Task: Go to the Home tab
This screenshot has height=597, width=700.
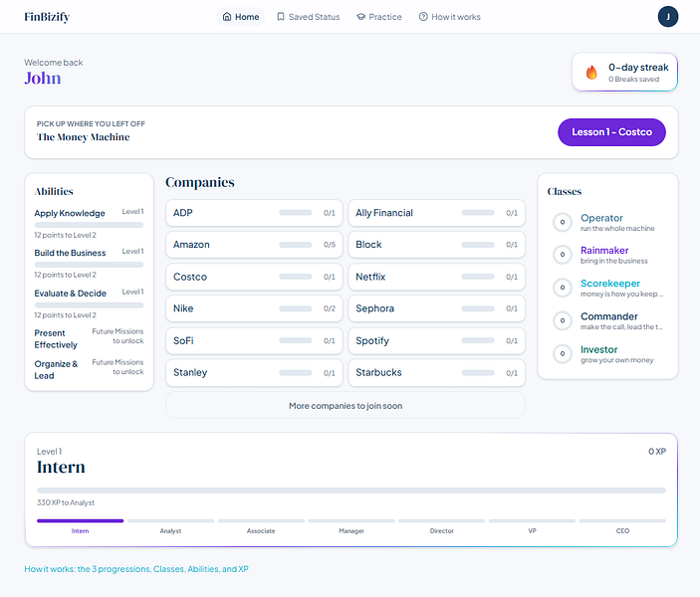Action: (x=241, y=17)
